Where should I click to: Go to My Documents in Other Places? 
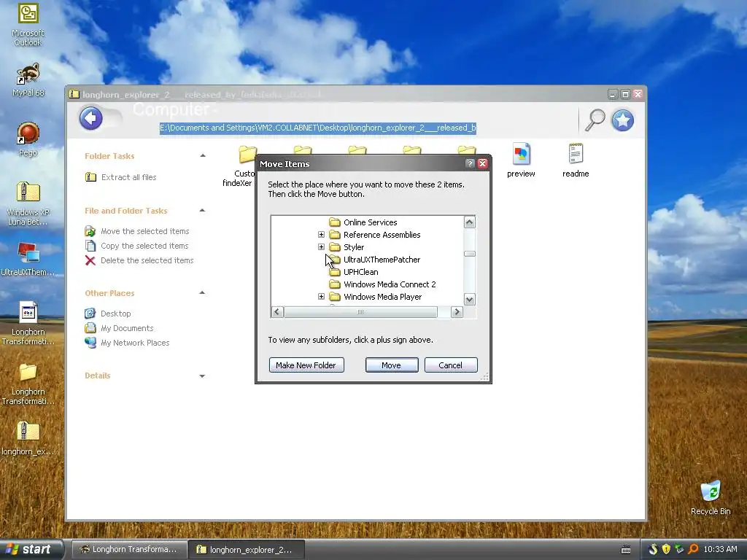[127, 328]
